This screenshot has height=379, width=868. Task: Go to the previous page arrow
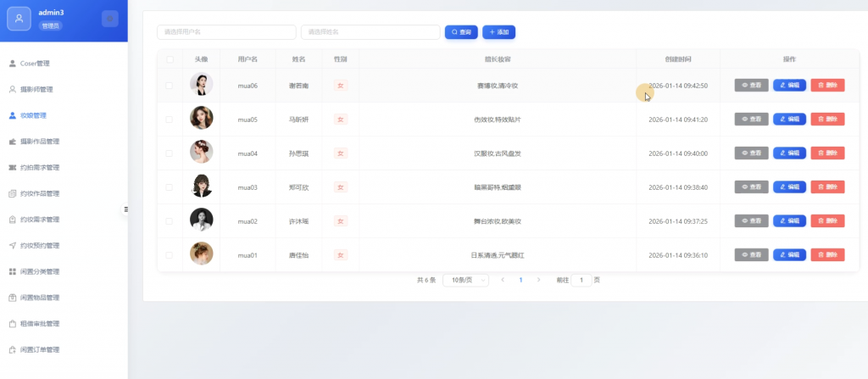[503, 280]
